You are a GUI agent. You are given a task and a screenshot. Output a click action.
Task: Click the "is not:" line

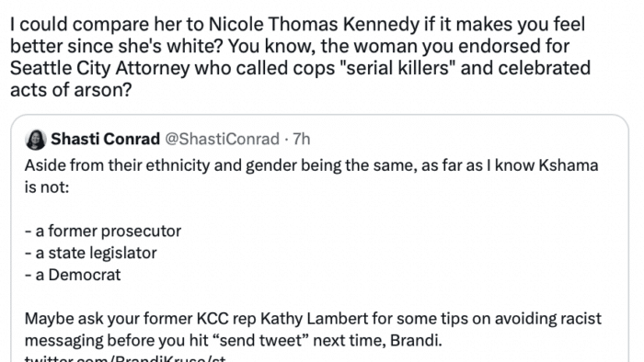pos(47,187)
